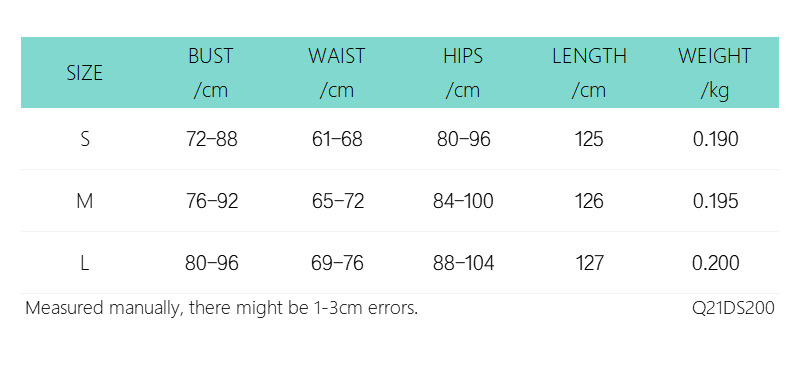Click bust value 80-96
801x375 pixels.
(211, 264)
